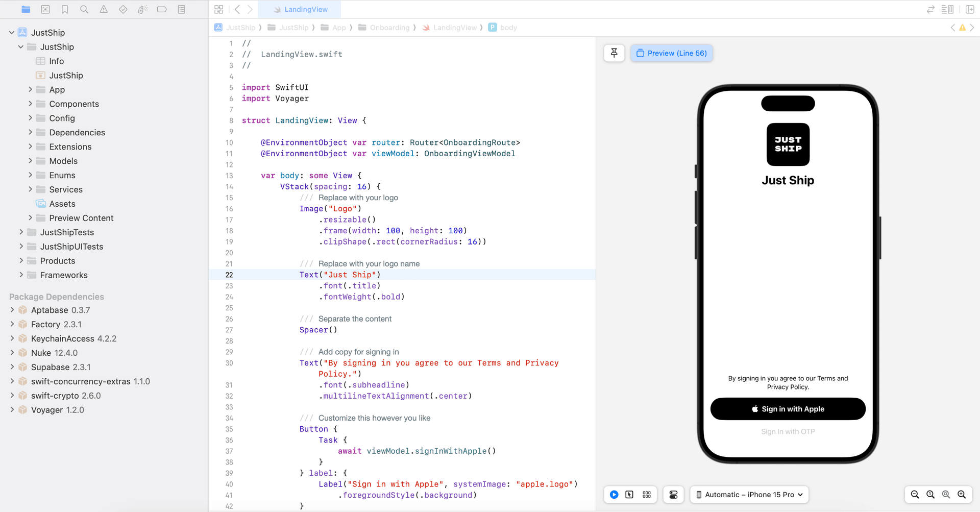Jump to next issue arrow
Screen dimensions: 980x512
pyautogui.click(x=972, y=28)
